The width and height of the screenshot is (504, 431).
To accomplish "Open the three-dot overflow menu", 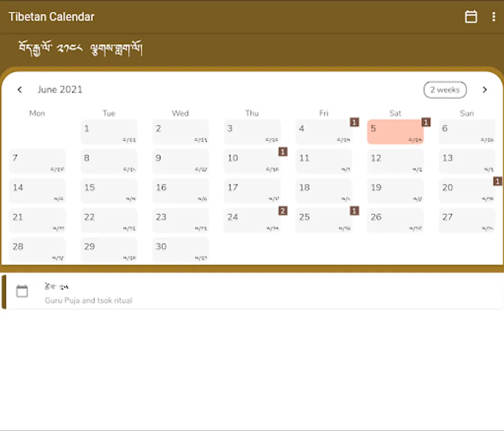I will point(494,17).
